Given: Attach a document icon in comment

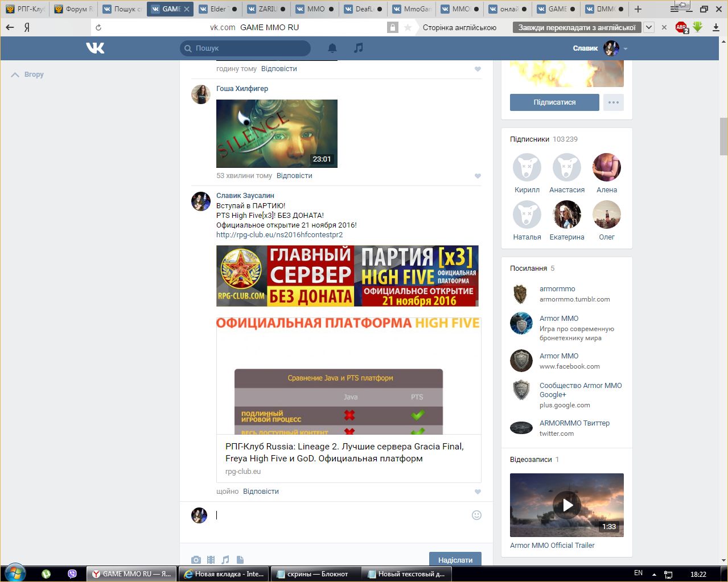Looking at the screenshot, I should pos(240,560).
